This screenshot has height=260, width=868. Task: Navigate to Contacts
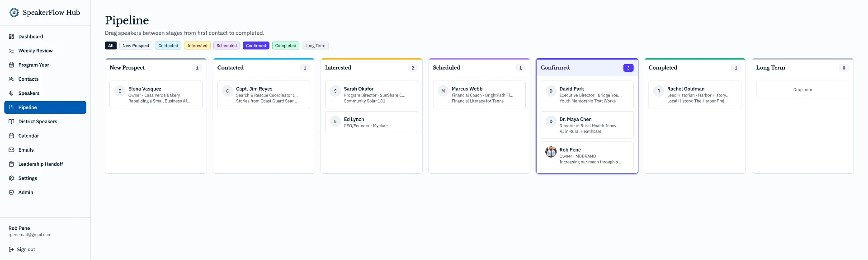tap(45, 79)
